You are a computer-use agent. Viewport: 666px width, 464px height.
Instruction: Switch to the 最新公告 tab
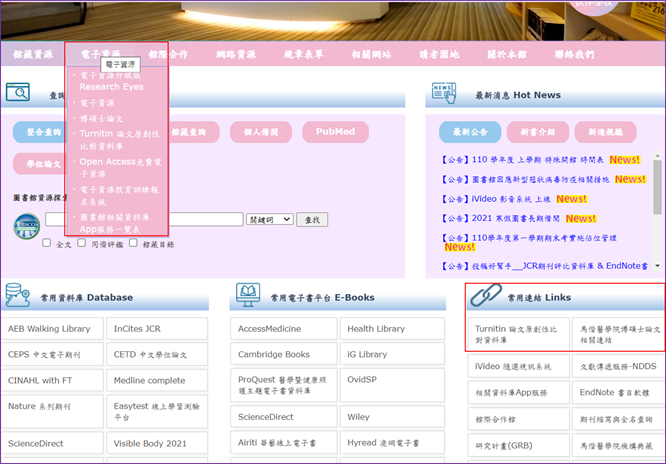(x=470, y=132)
